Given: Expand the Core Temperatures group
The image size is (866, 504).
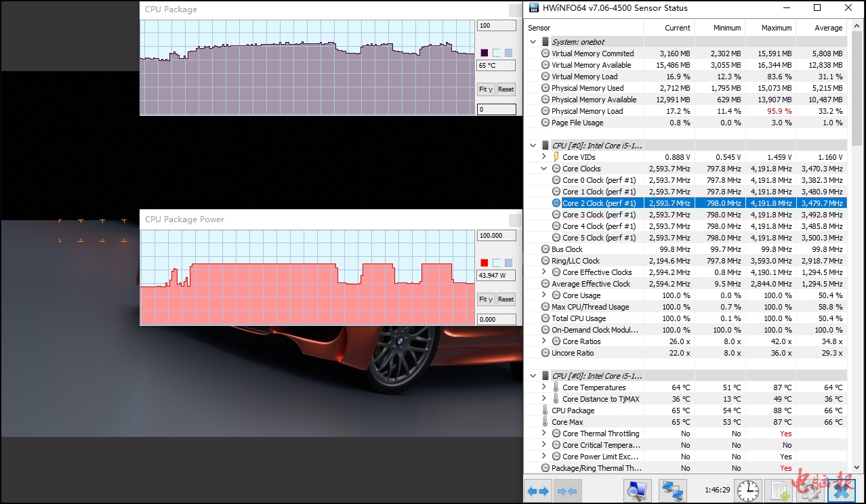Looking at the screenshot, I should (543, 387).
